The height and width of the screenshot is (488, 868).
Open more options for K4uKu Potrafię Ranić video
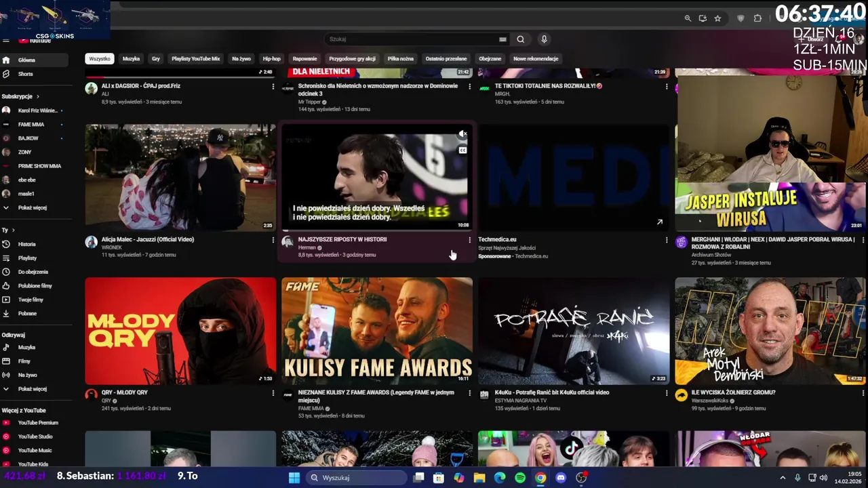(x=667, y=393)
